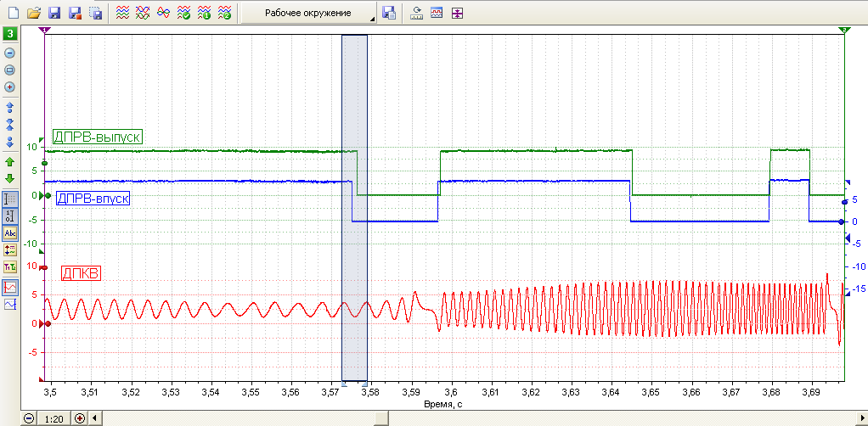Toggle the red line graph mode button
868x426 pixels.
click(10, 287)
